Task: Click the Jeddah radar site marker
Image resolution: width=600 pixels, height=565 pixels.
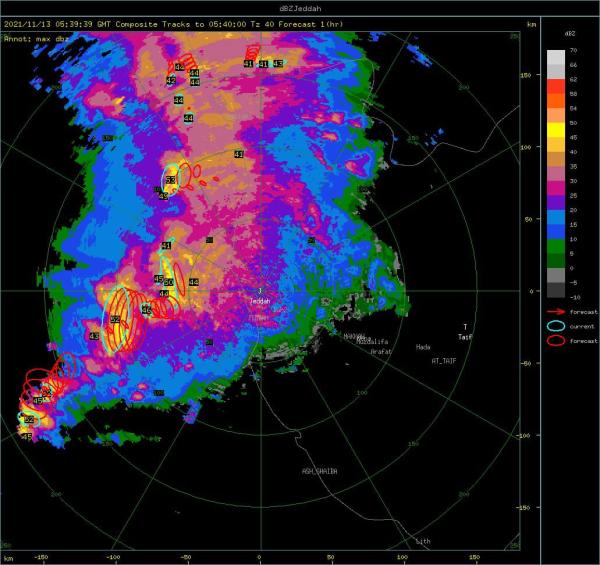Action: click(260, 291)
